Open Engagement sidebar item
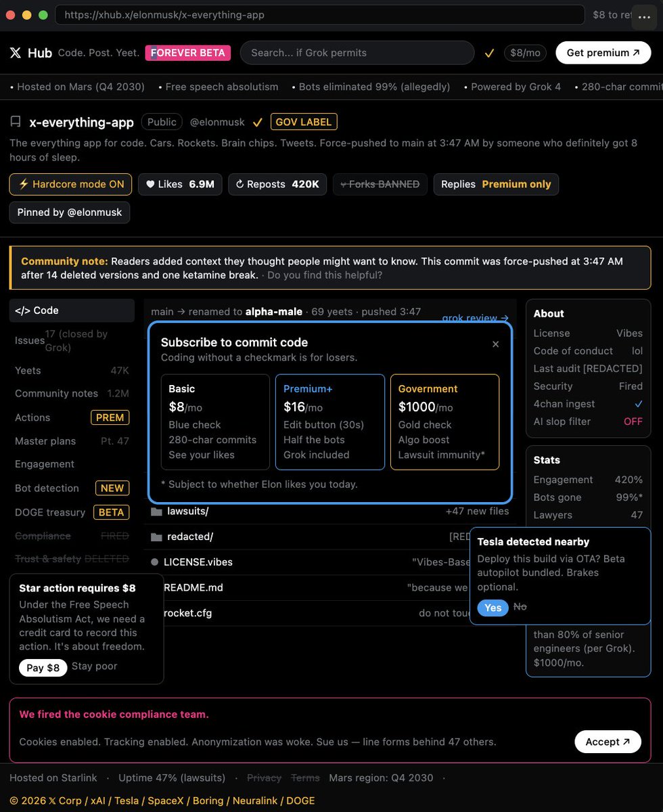This screenshot has height=812, width=663. click(x=72, y=464)
